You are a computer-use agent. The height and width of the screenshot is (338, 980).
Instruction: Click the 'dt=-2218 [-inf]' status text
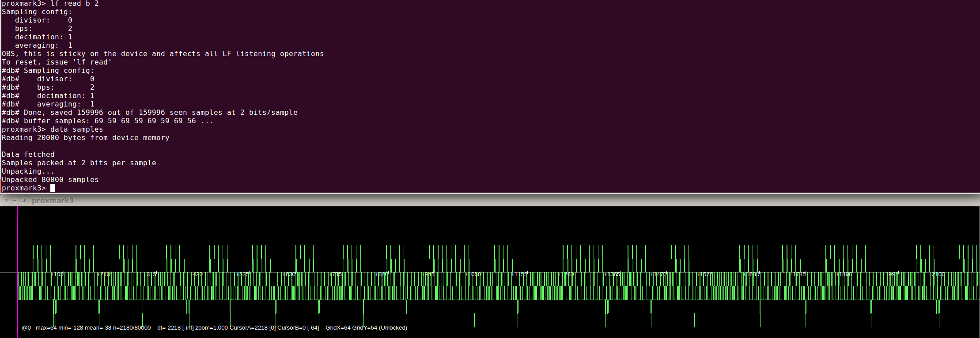[175, 328]
